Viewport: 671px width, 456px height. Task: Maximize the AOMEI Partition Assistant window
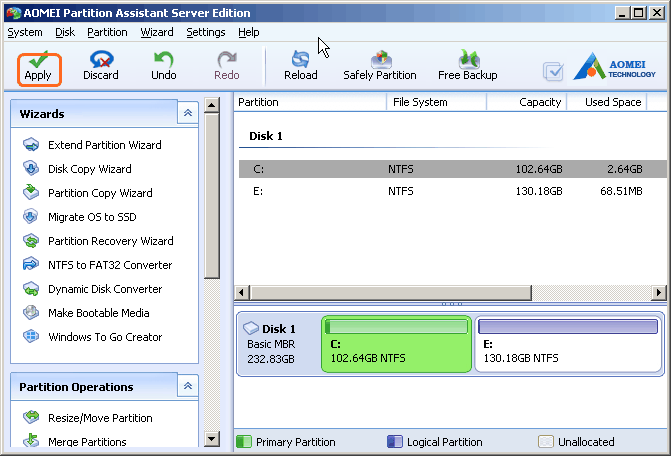pyautogui.click(x=638, y=13)
